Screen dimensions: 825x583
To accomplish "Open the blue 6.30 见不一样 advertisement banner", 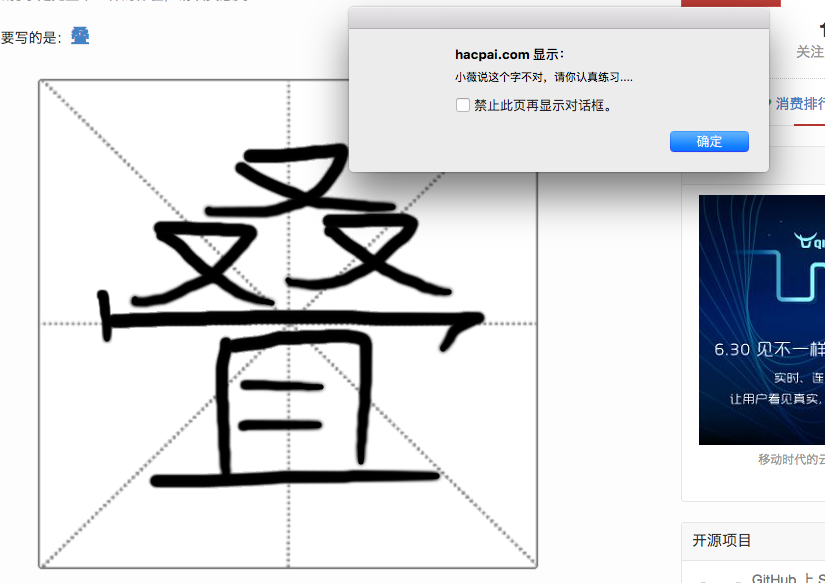I will [762, 320].
